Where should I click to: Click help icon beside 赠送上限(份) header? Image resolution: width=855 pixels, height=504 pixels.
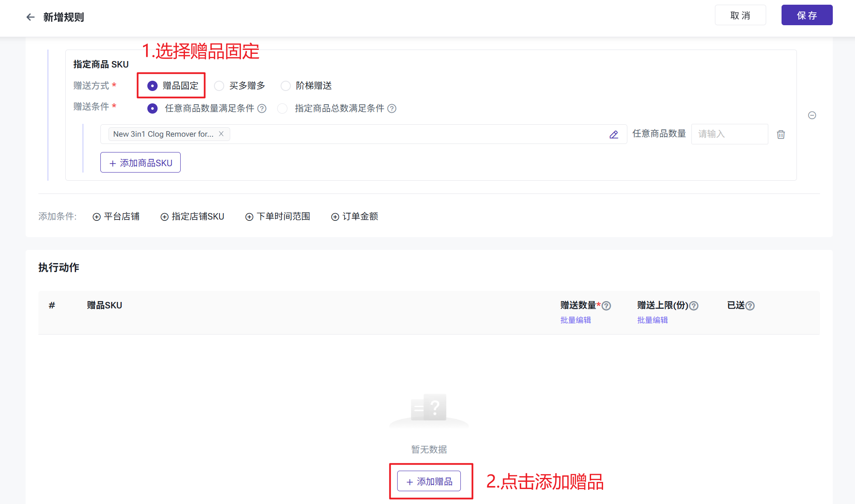(694, 306)
